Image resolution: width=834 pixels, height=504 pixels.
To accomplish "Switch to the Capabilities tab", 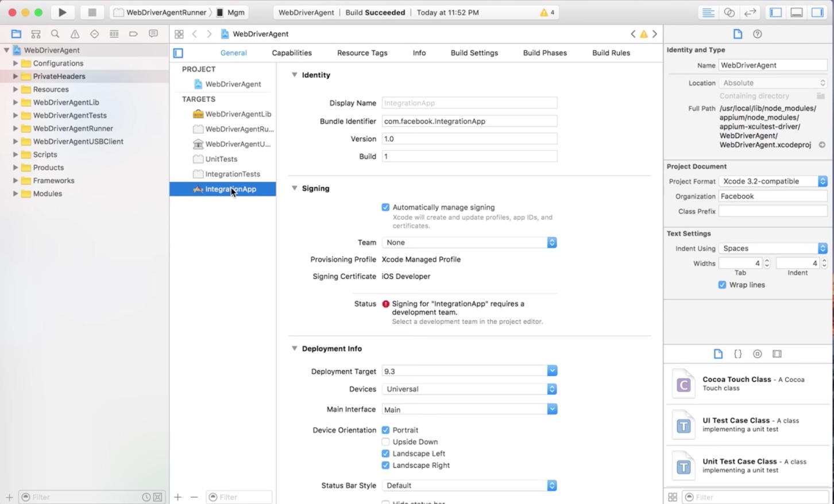I will coord(292,53).
